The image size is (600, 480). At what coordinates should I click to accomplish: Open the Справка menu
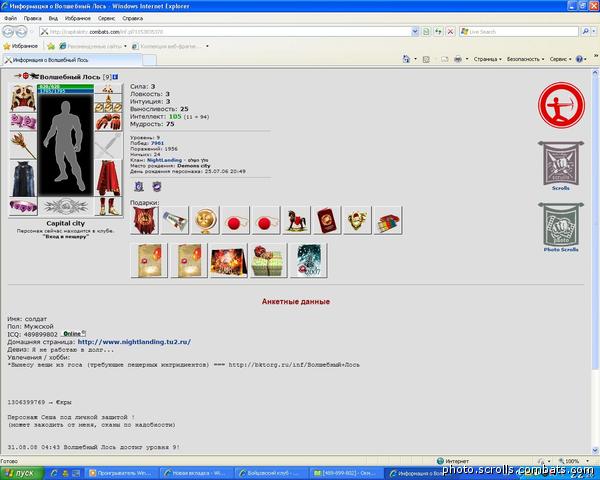coord(132,18)
